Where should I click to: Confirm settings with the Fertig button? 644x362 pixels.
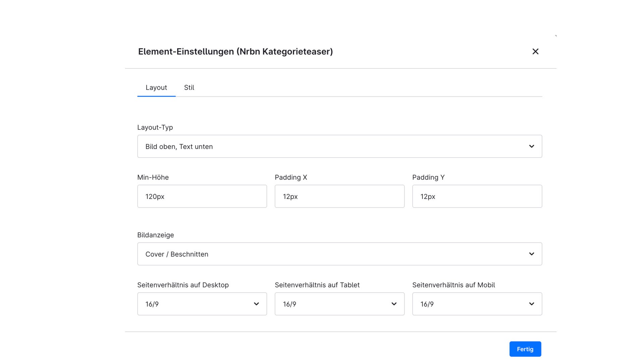coord(525,349)
